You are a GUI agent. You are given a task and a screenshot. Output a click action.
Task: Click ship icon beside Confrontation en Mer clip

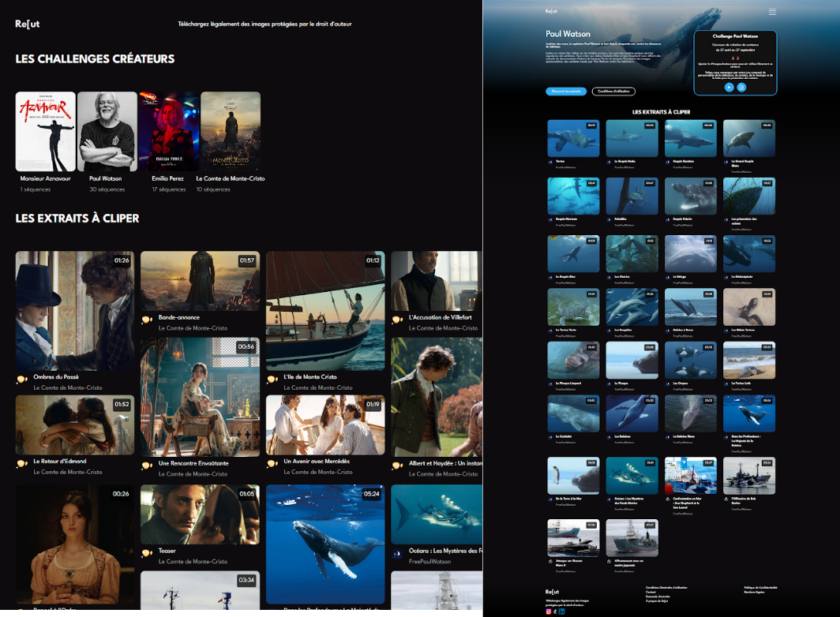click(668, 499)
